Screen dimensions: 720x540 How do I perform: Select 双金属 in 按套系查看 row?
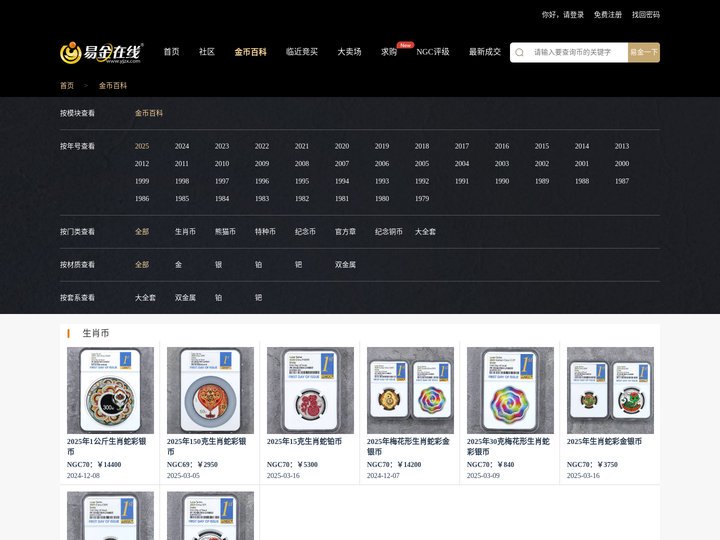tap(185, 298)
